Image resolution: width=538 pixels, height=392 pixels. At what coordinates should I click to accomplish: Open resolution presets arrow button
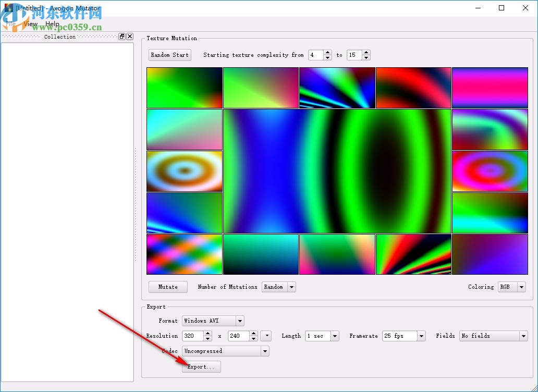click(x=266, y=336)
